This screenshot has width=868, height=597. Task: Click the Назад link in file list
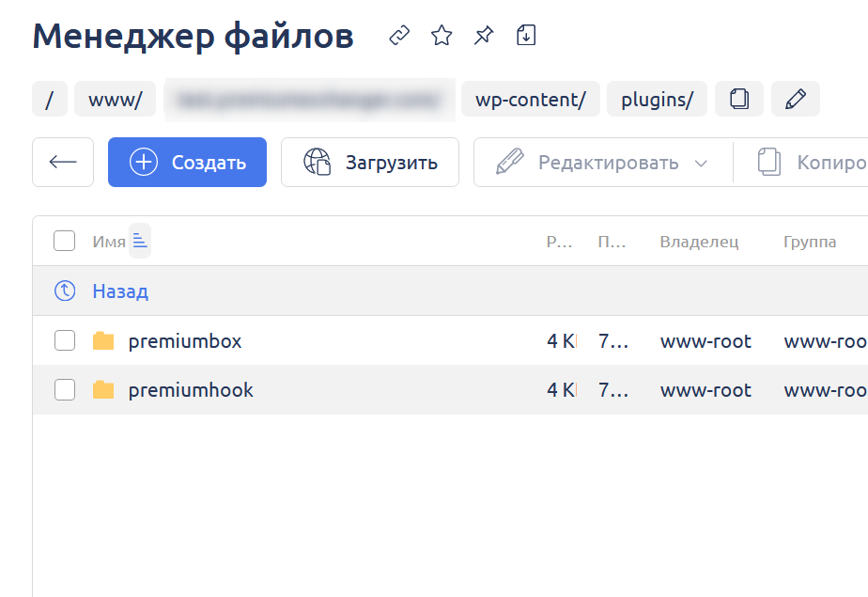pos(120,291)
